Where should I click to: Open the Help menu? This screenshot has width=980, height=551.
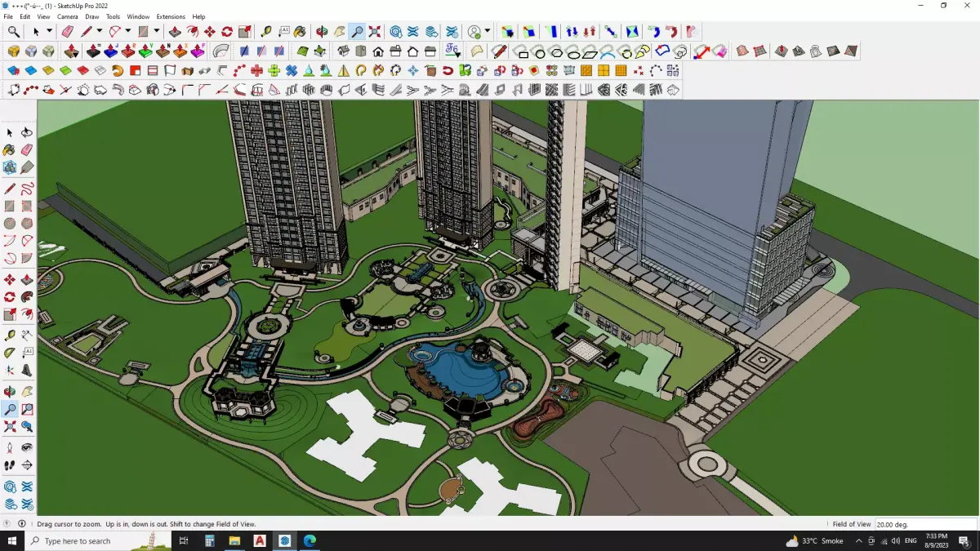tap(198, 16)
